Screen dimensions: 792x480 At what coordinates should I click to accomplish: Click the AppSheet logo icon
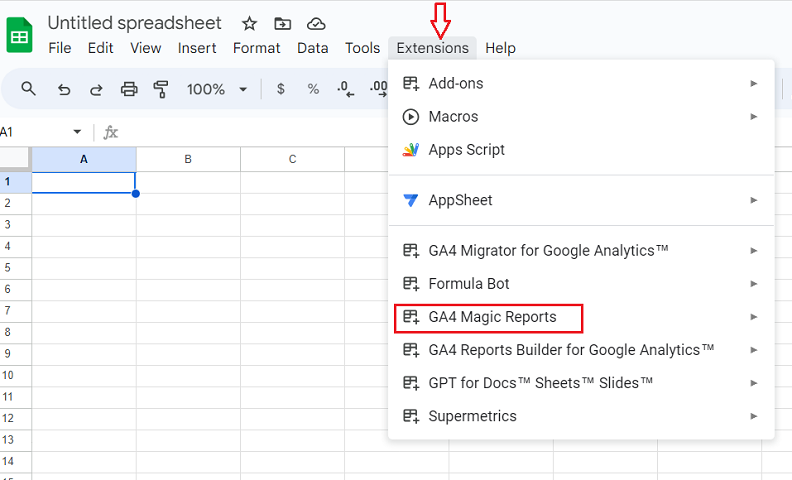pyautogui.click(x=411, y=200)
